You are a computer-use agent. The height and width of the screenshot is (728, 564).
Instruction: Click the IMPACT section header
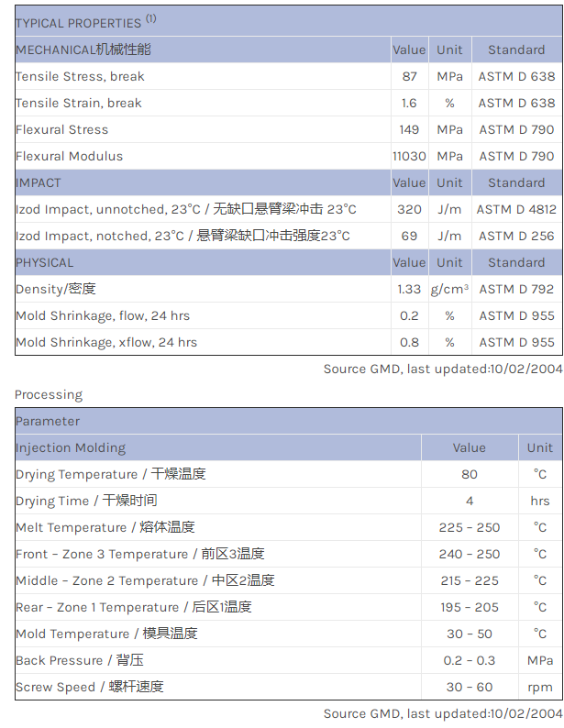[x=39, y=182]
